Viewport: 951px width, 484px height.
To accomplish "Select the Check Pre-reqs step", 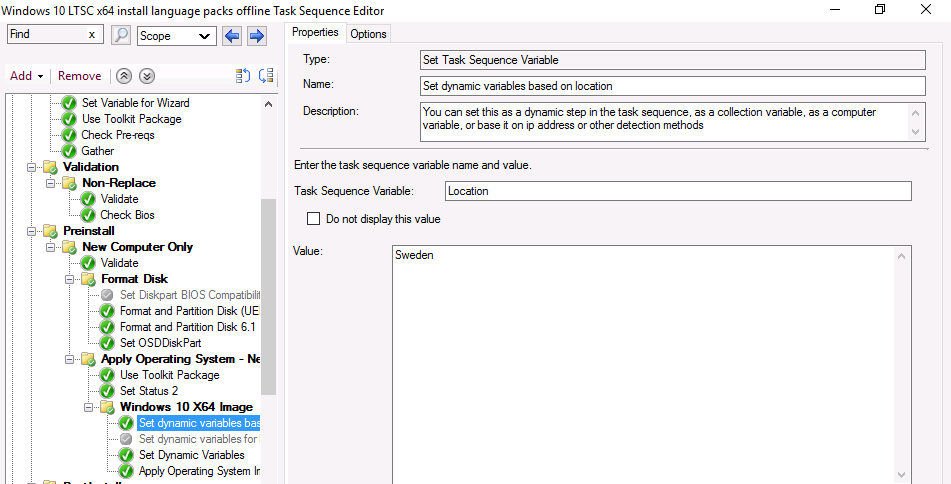I will click(x=118, y=135).
